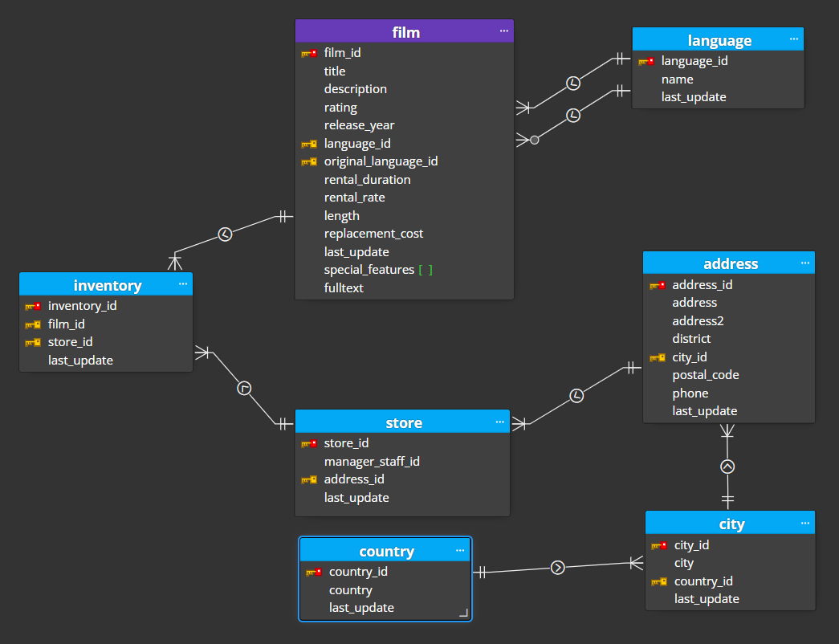Open the options menu on the film table header
The image size is (839, 644).
click(504, 31)
